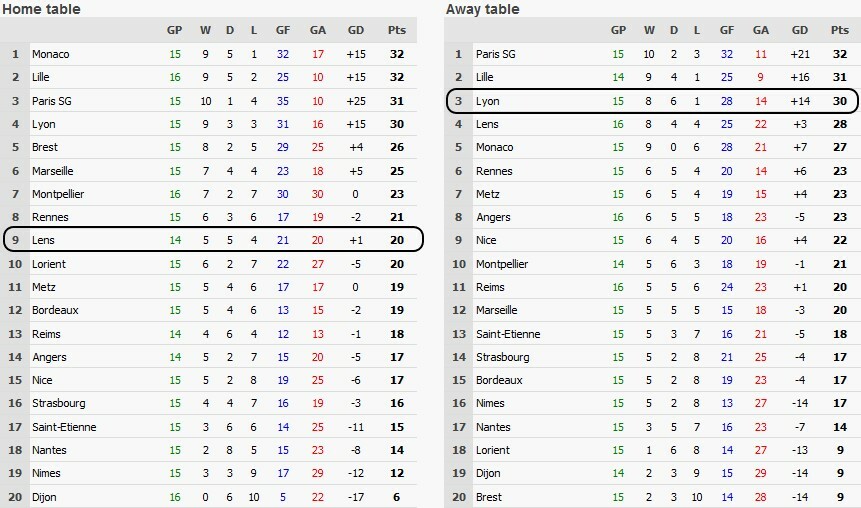Open Dijon at bottom of Home table

44,497
